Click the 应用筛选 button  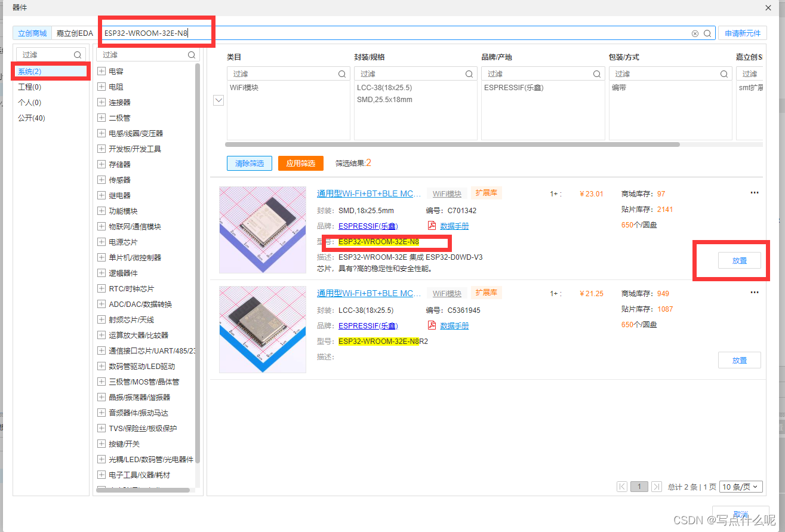(301, 163)
